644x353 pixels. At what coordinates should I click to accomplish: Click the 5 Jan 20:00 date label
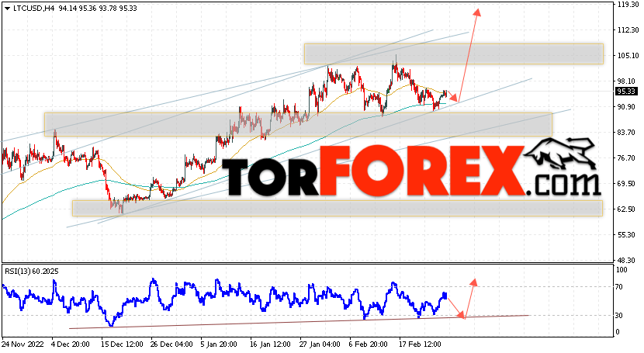click(x=220, y=344)
